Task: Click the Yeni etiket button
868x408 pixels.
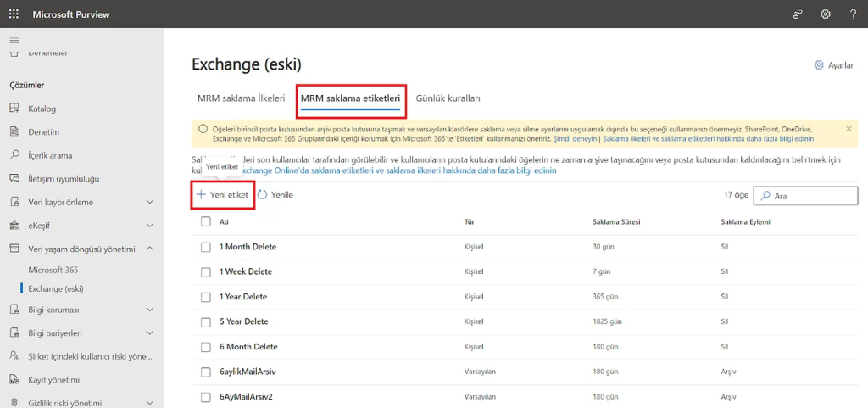Action: click(x=223, y=195)
